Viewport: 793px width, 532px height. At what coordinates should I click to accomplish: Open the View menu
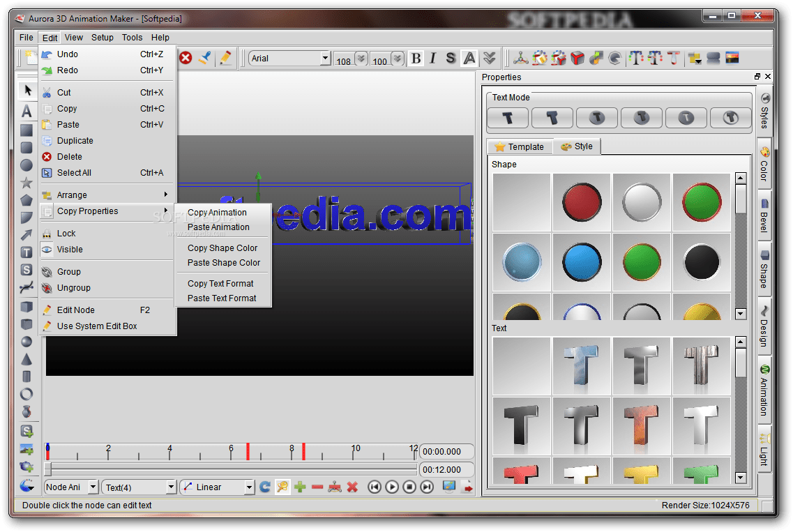tap(73, 38)
